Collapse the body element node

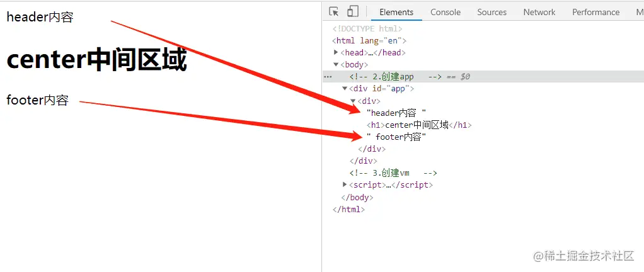(x=336, y=64)
